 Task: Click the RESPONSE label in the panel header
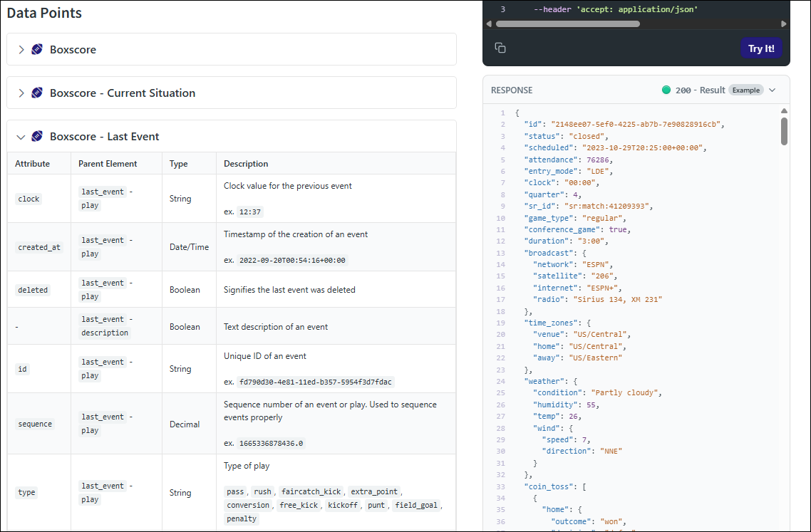pos(512,90)
